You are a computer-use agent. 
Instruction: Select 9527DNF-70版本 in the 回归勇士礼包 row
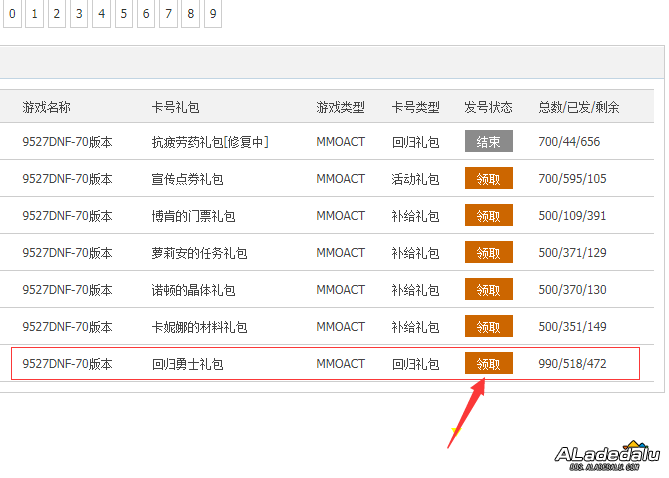click(x=68, y=363)
